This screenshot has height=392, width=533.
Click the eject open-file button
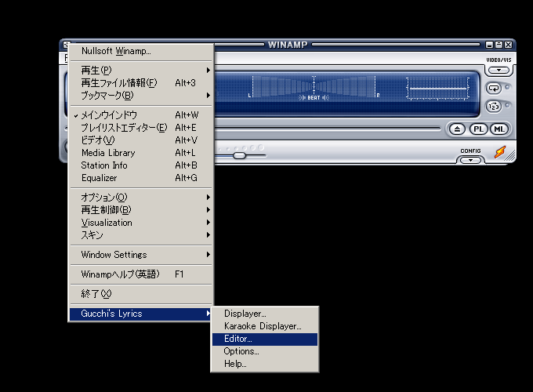point(457,129)
